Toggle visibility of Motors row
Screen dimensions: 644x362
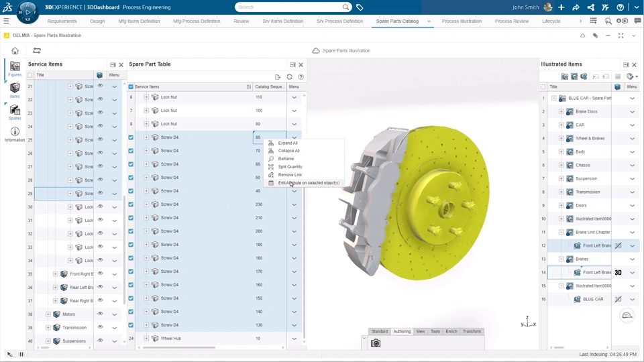coord(100,314)
